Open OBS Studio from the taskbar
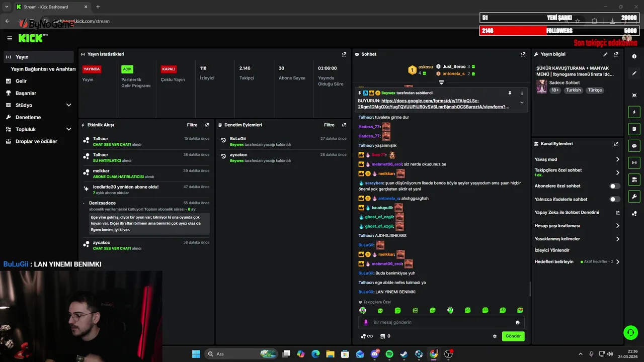This screenshot has height=362, width=644. coord(448,354)
